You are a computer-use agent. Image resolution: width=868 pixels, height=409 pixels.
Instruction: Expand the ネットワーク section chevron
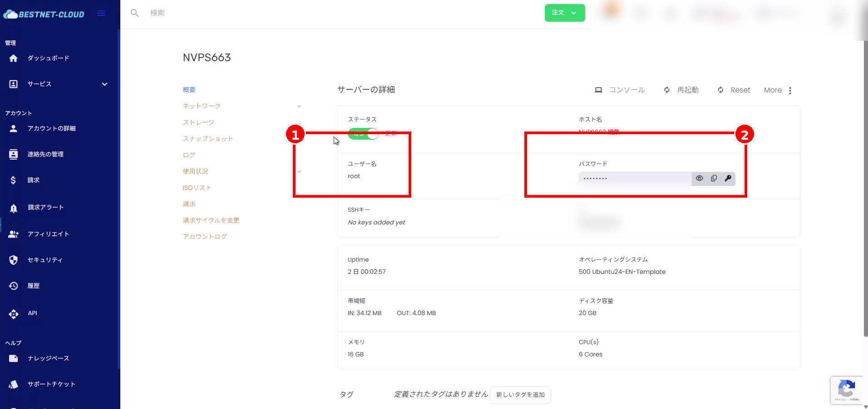[x=299, y=106]
